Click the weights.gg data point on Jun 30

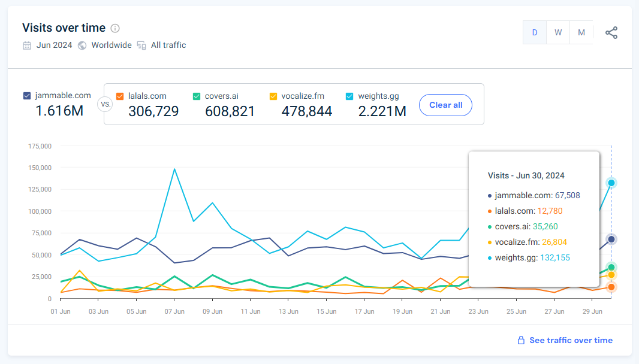pos(611,183)
